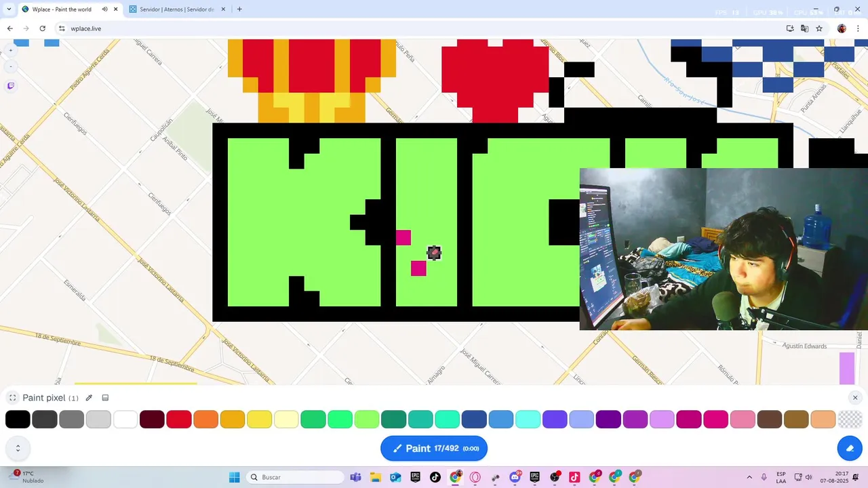Zoom out on the map
The height and width of the screenshot is (488, 868).
[x=10, y=66]
